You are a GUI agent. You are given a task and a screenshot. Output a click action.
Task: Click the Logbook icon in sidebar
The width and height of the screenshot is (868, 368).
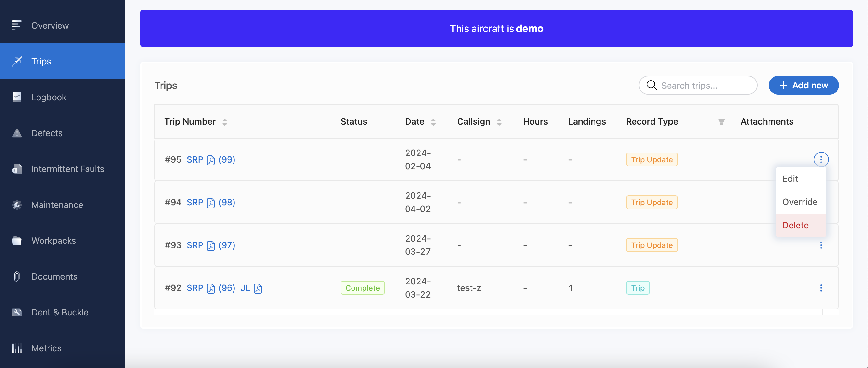point(16,97)
